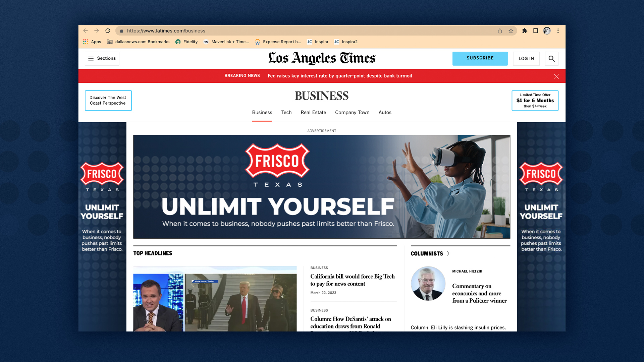The image size is (644, 362).
Task: Open Chrome three-dot menu
Action: (x=558, y=31)
